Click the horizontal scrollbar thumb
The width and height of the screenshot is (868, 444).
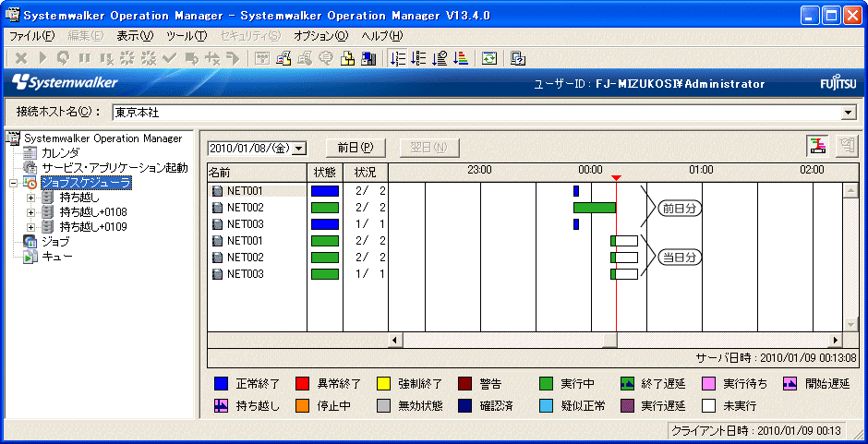click(x=609, y=340)
